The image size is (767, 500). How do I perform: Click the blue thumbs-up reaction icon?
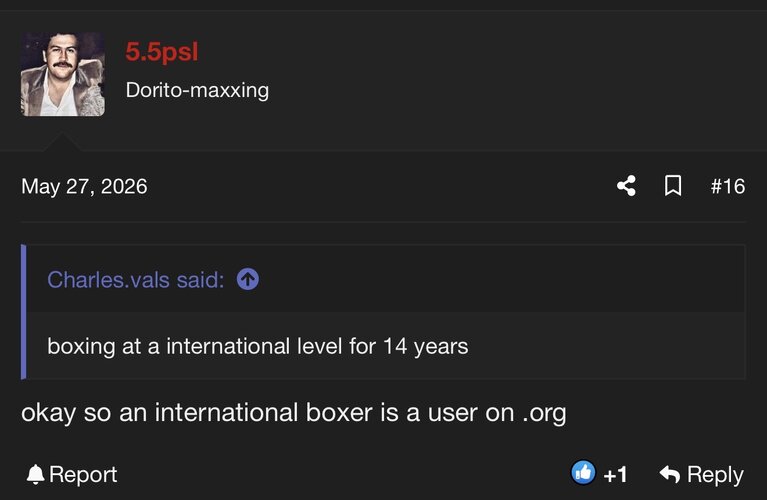(x=583, y=473)
